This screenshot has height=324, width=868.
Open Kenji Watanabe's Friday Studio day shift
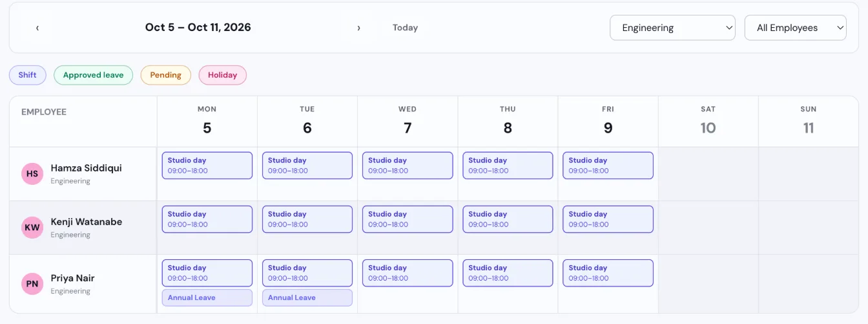click(608, 219)
